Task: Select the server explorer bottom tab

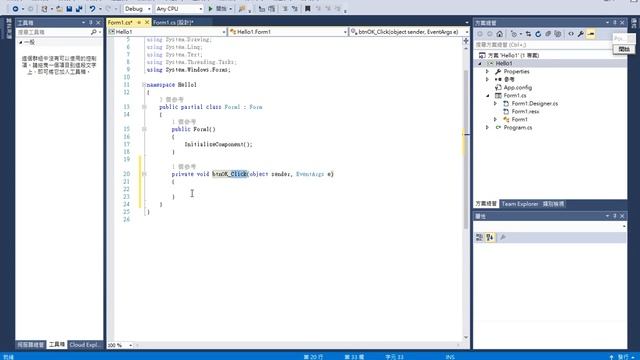Action: click(31, 345)
